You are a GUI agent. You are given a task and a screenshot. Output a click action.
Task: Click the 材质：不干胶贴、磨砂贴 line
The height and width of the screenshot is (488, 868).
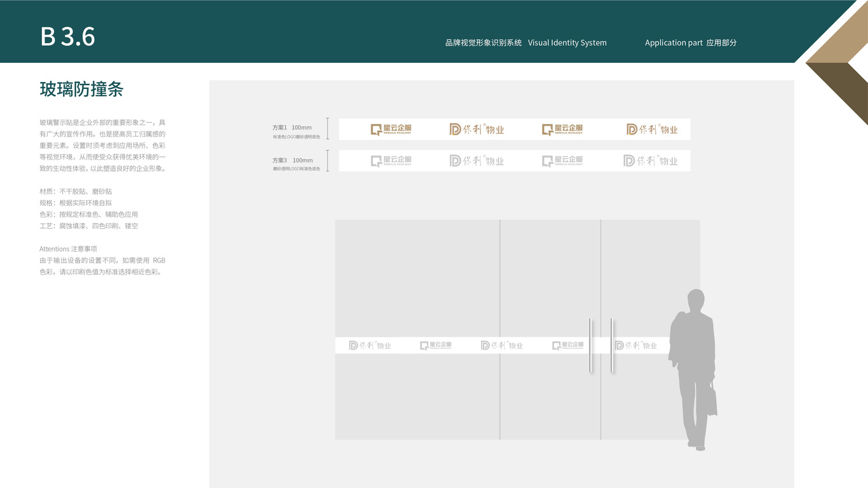(76, 191)
